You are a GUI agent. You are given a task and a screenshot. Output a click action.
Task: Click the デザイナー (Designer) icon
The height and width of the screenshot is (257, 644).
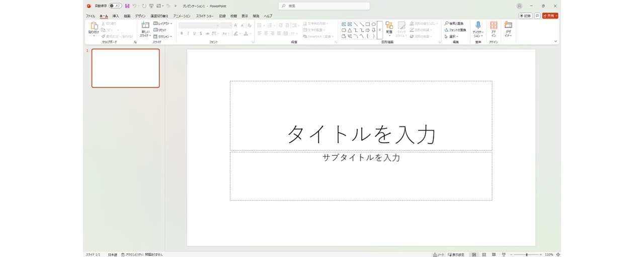point(508,25)
